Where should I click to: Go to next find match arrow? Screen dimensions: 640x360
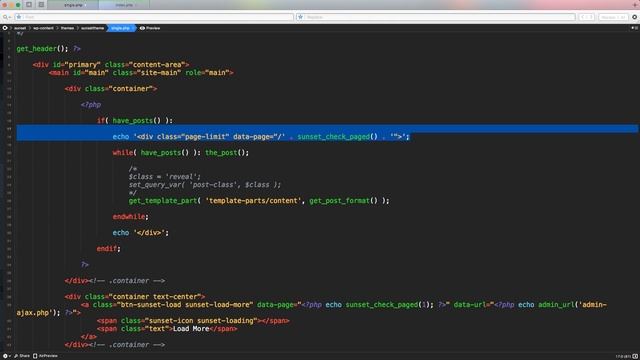[x=591, y=17]
